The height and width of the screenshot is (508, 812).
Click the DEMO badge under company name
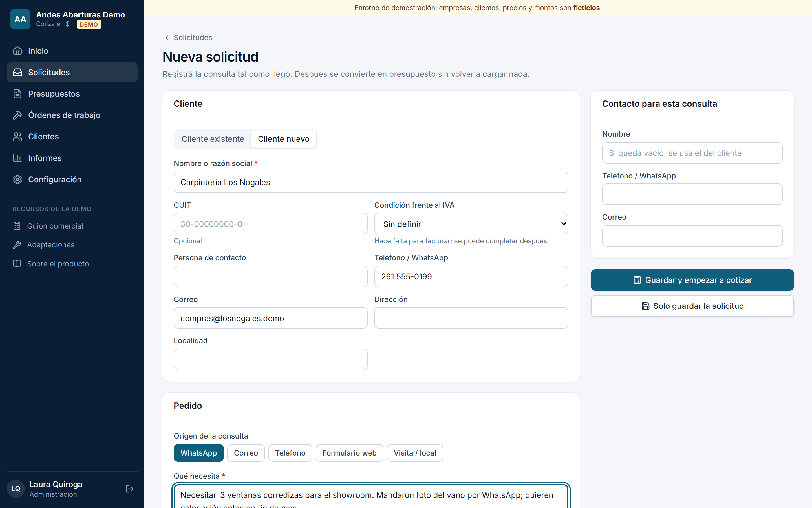coord(89,25)
